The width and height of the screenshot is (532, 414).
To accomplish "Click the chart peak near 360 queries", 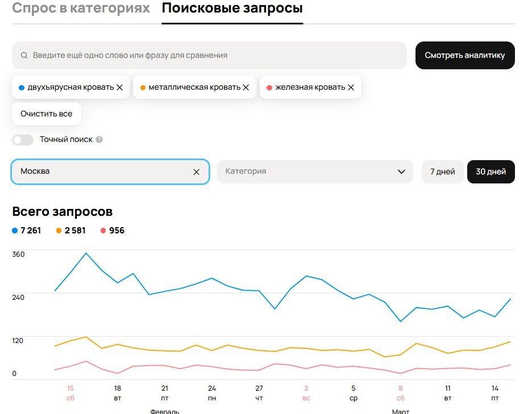I will tap(86, 254).
